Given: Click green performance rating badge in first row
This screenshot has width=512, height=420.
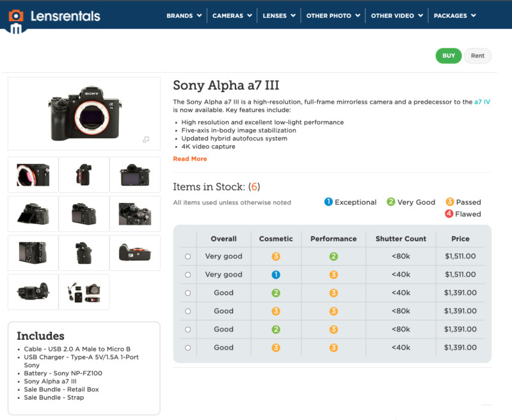Looking at the screenshot, I should tap(333, 257).
